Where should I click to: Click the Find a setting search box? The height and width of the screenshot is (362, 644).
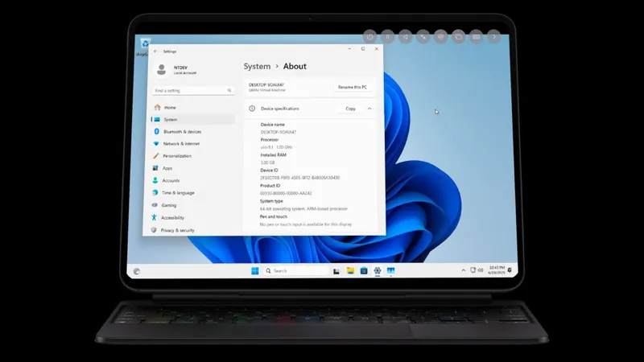193,90
